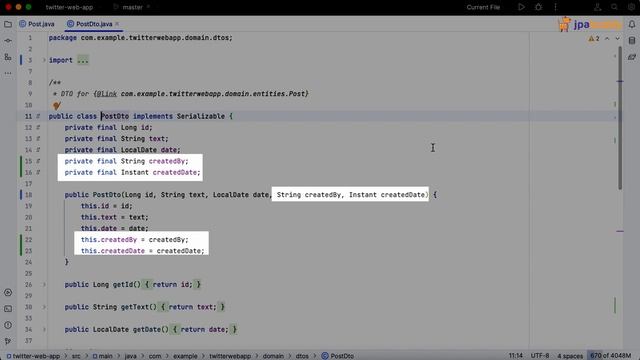Screen dimensions: 640x360
Task: Click twitterwebapp in the breadcrumb bar
Action: (230, 356)
